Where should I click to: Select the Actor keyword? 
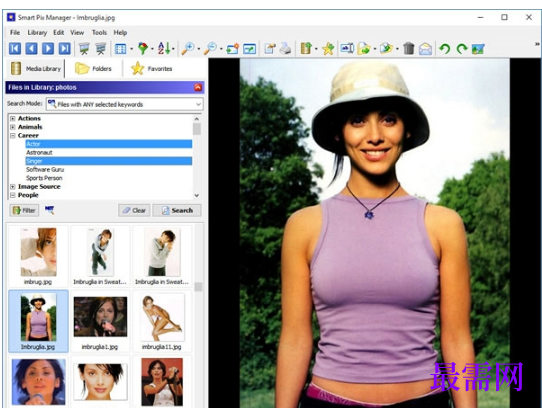coord(109,144)
